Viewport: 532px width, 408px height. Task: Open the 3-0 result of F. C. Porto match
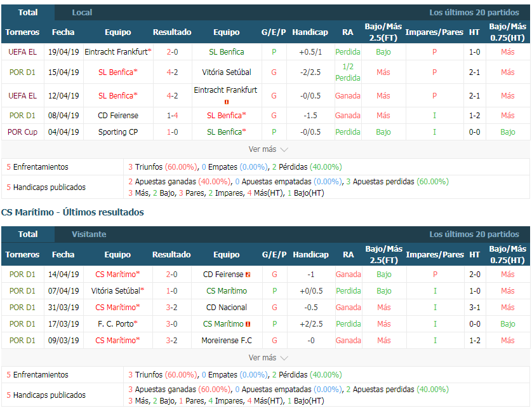171,324
